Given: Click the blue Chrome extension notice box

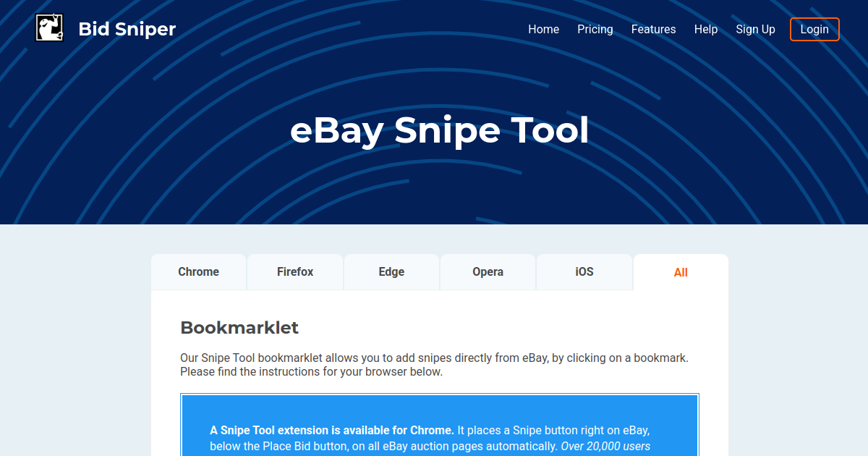Looking at the screenshot, I should coord(439,427).
